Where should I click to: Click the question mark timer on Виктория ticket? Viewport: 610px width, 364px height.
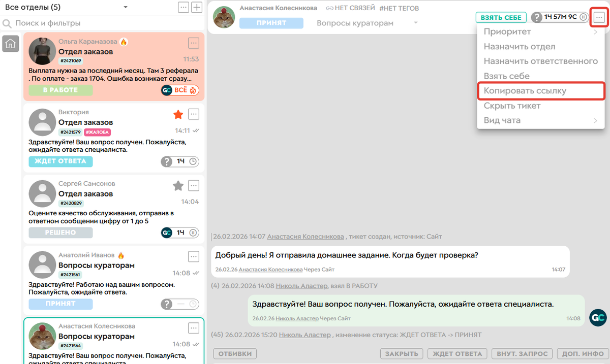coord(167,161)
